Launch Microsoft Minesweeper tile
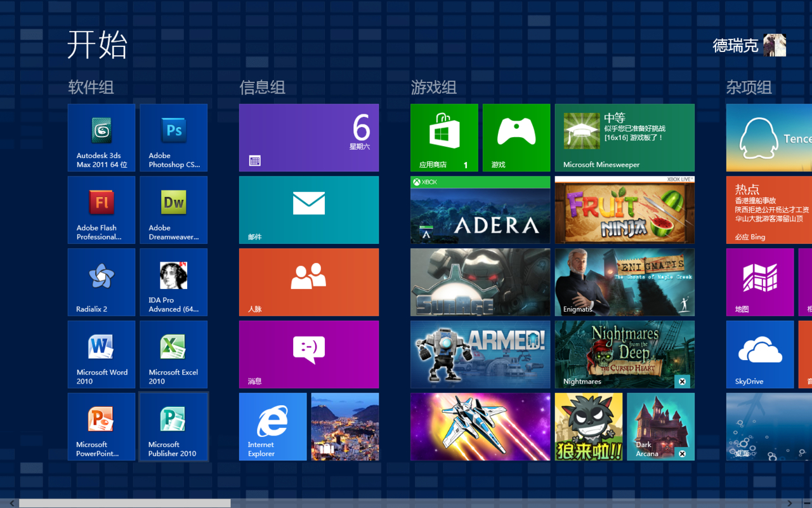This screenshot has width=812, height=508. [x=625, y=138]
